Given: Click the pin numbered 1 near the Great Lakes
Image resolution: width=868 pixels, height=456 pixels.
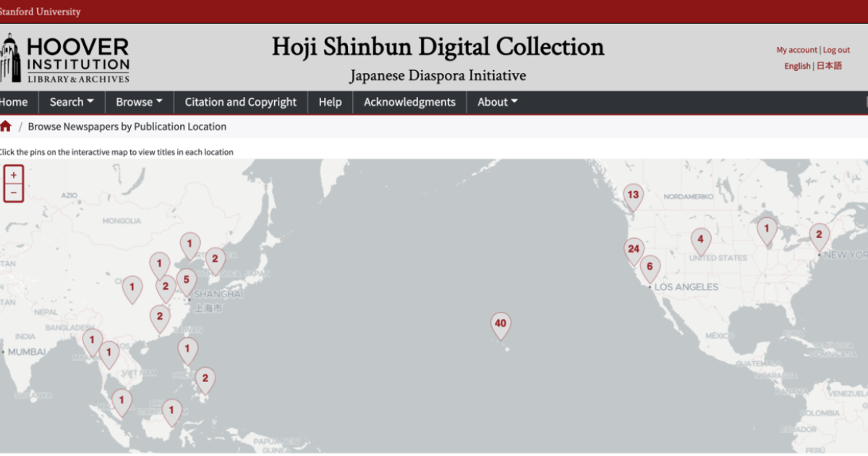Looking at the screenshot, I should point(767,232).
